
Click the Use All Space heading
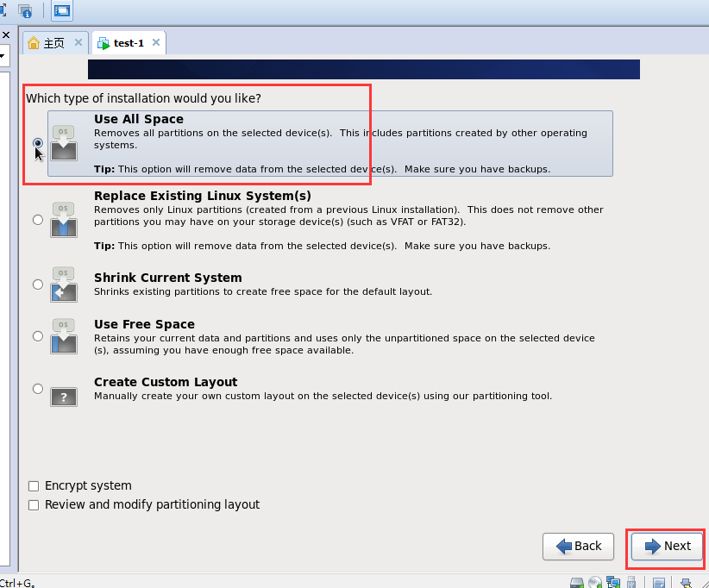tap(139, 119)
